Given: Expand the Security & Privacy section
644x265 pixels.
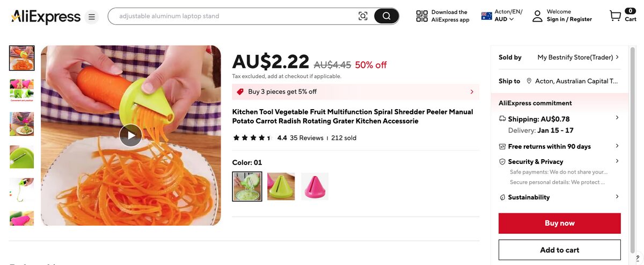Looking at the screenshot, I should click(617, 161).
